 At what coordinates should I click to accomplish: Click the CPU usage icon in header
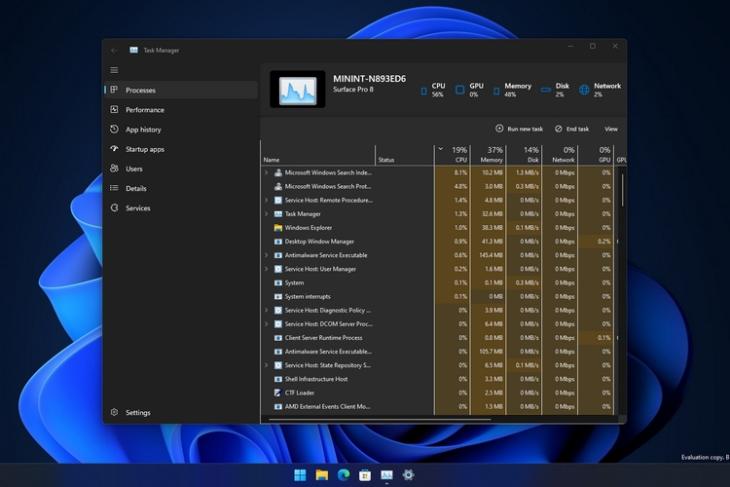click(424, 91)
